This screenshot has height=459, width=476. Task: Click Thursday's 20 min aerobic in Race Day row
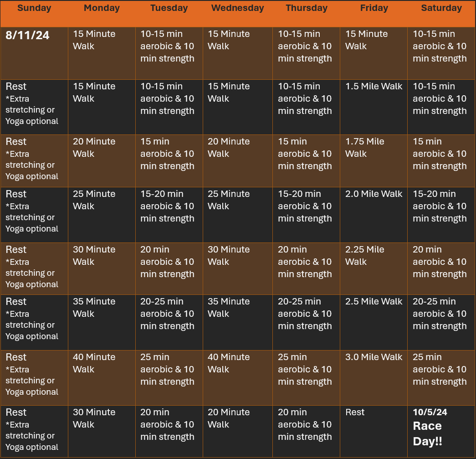(306, 431)
